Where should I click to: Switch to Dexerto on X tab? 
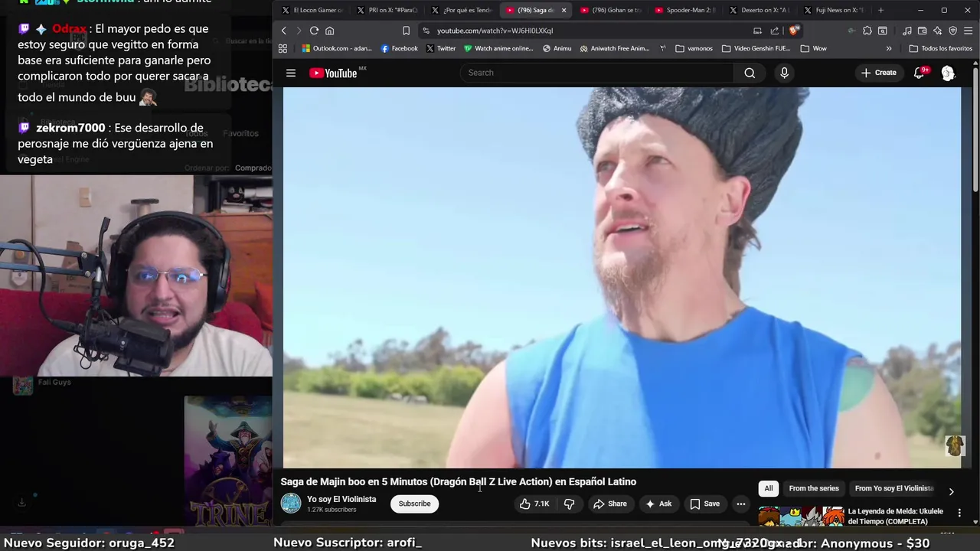(x=760, y=10)
